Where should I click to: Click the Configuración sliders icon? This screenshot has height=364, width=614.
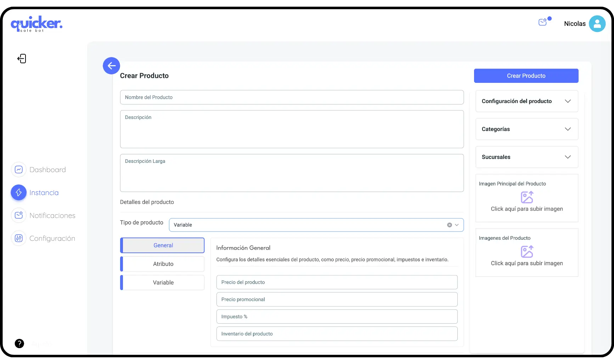click(19, 238)
